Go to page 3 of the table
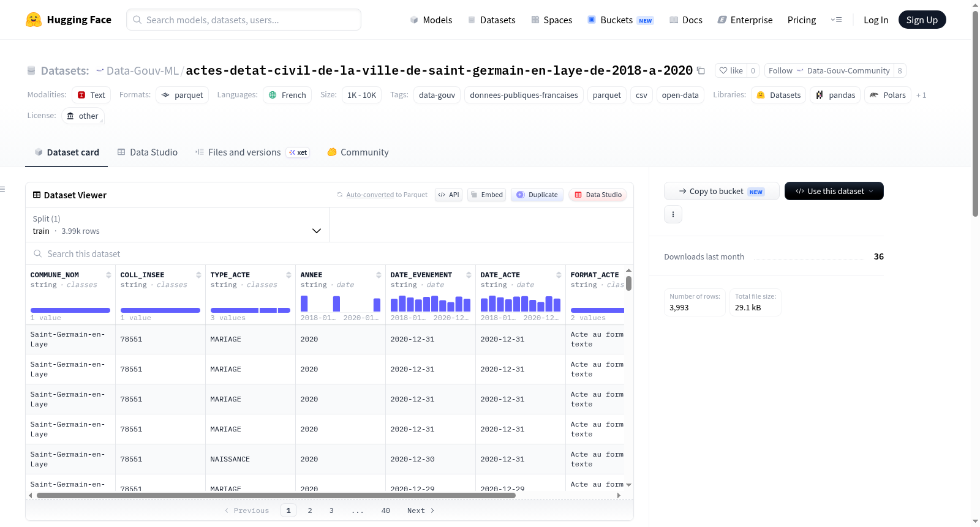 tap(331, 510)
